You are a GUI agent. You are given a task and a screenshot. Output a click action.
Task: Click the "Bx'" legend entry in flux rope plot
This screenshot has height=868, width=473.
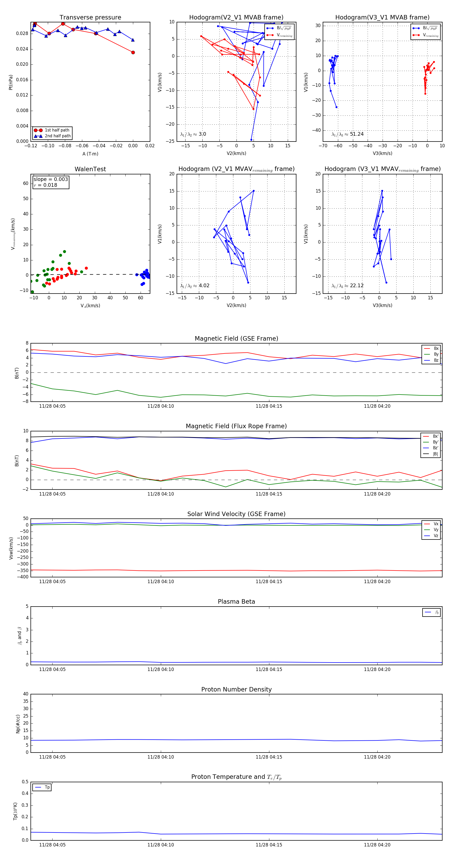(x=431, y=436)
